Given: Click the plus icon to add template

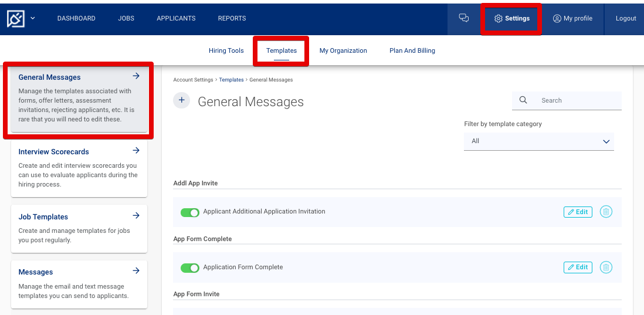Looking at the screenshot, I should click(x=182, y=100).
